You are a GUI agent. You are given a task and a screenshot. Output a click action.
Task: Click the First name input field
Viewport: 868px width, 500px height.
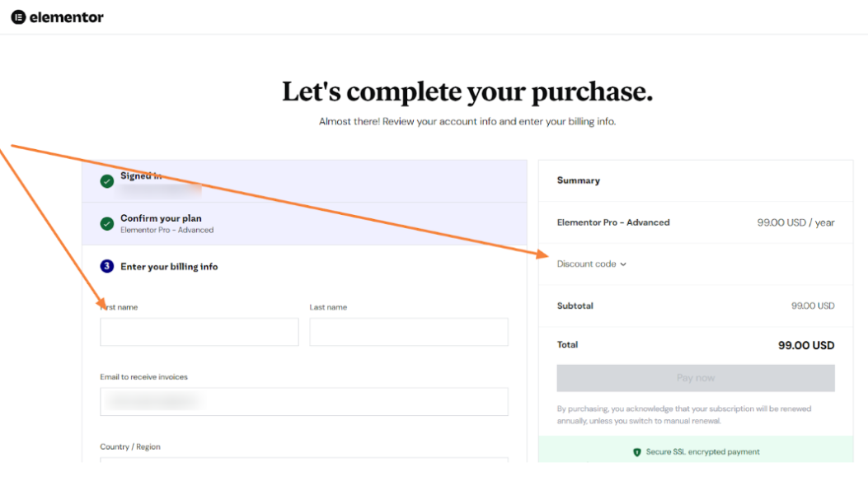coord(199,331)
